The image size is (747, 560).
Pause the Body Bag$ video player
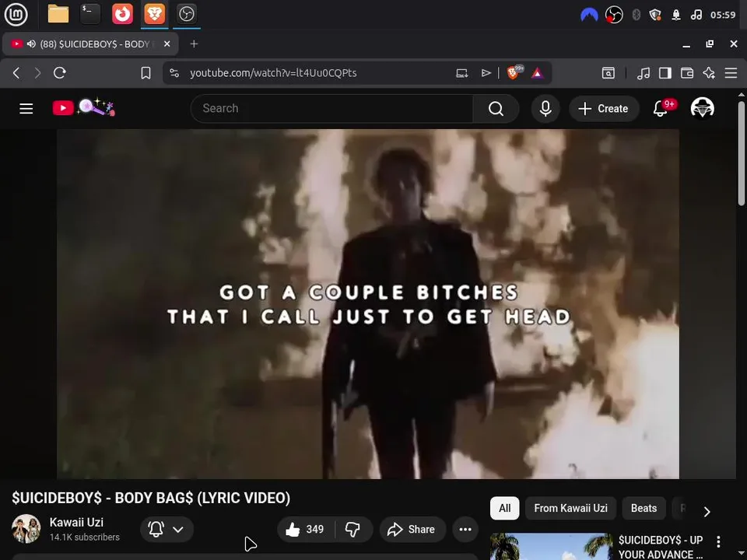pyautogui.click(x=368, y=304)
